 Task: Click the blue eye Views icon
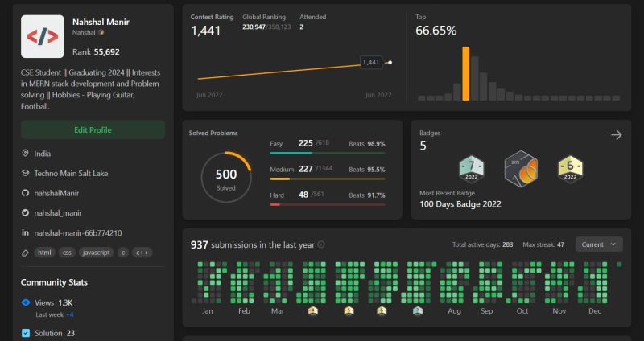26,302
